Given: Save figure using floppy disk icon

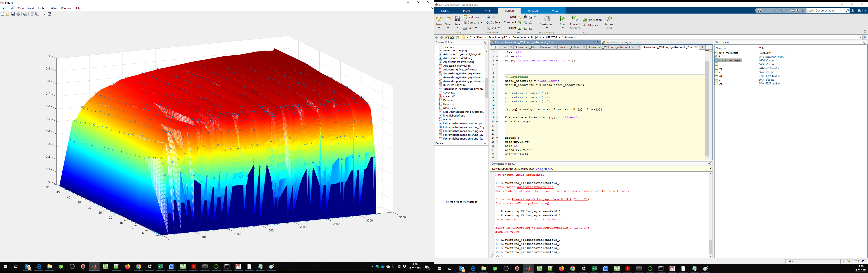Looking at the screenshot, I should [13, 14].
